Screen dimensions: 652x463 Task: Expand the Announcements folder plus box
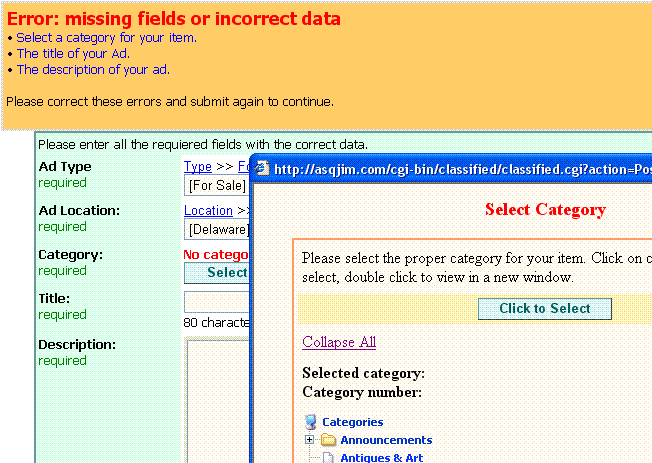[x=309, y=439]
